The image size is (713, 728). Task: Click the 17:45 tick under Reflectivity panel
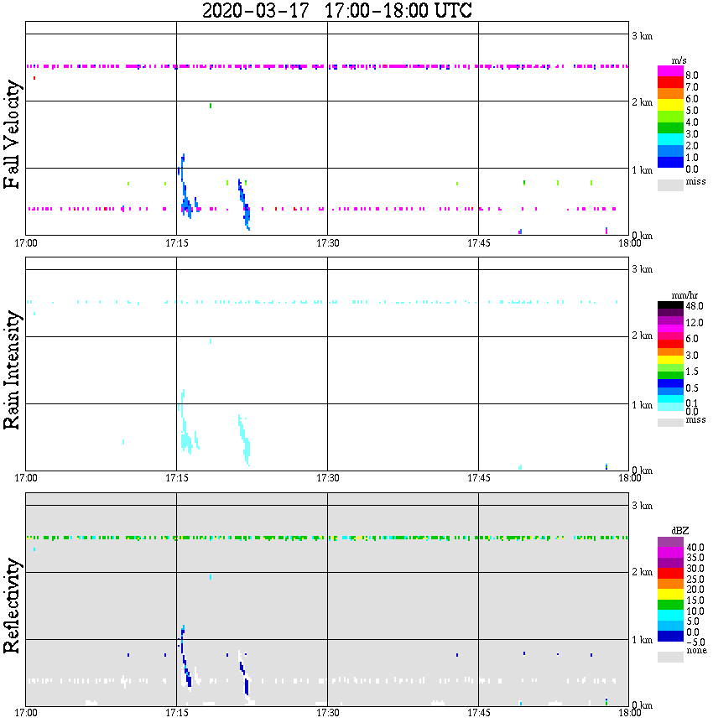(x=478, y=713)
